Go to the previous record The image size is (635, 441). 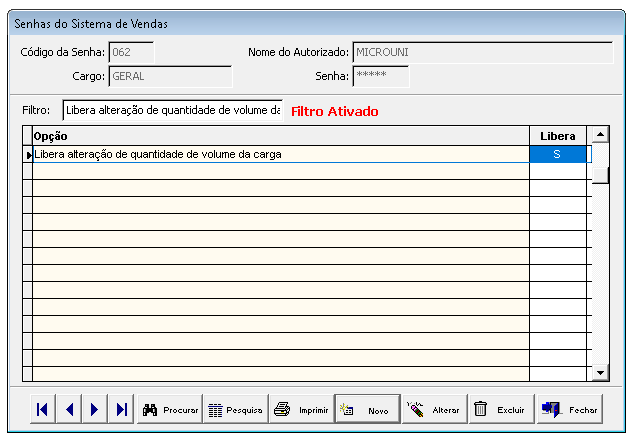pyautogui.click(x=69, y=409)
